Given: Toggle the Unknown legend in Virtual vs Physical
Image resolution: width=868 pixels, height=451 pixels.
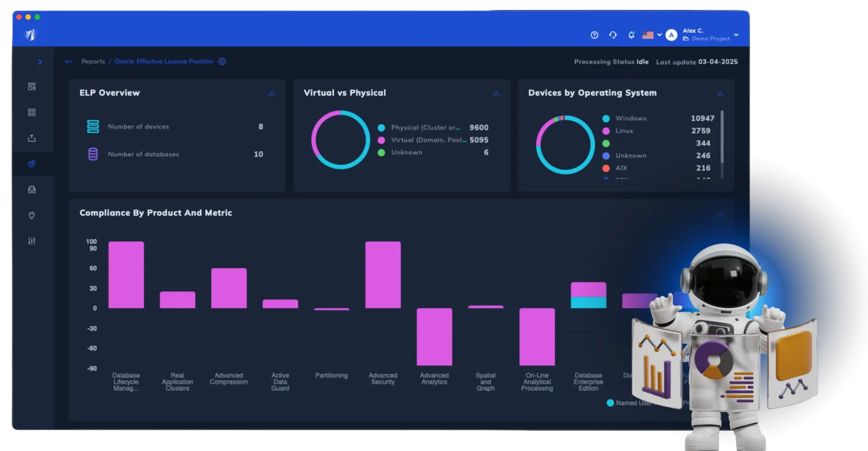Looking at the screenshot, I should tap(406, 153).
